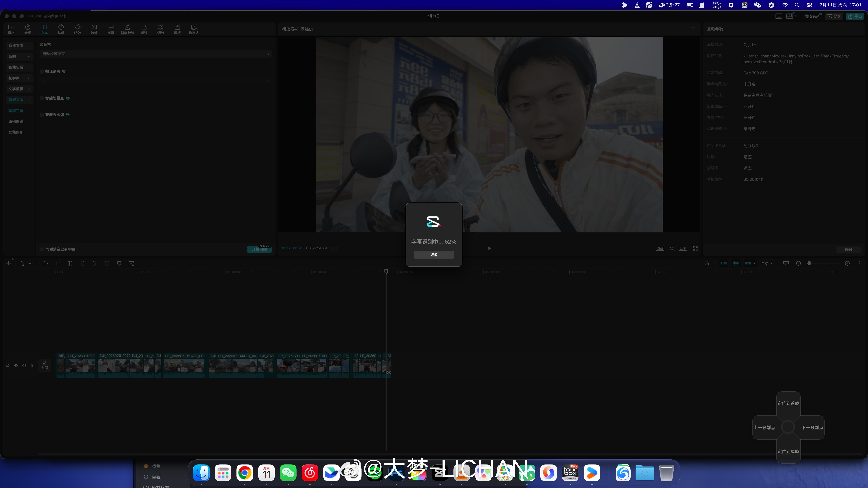Click the delete-right trim icon
This screenshot has width=868, height=488.
94,263
